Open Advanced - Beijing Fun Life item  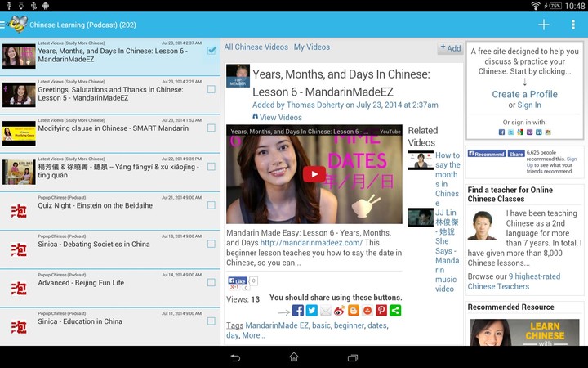pos(110,289)
